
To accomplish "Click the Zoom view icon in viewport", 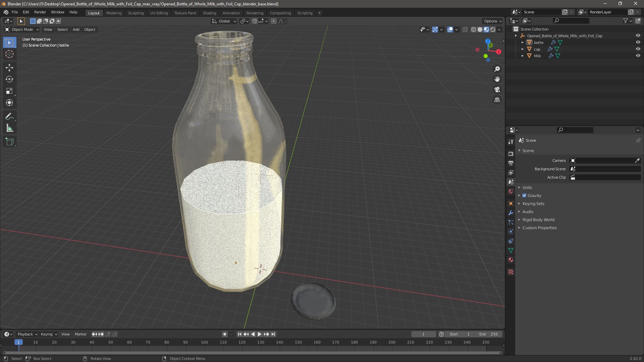I will point(497,69).
